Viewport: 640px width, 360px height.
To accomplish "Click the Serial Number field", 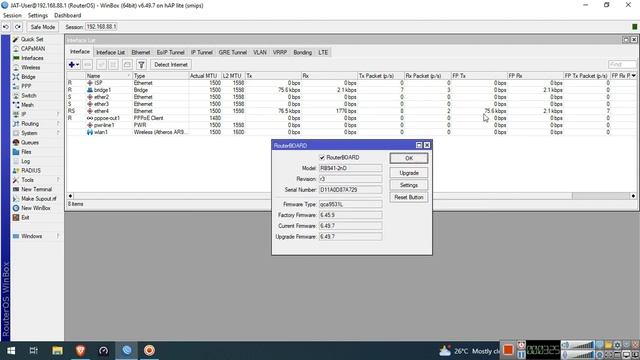I will 350,190.
